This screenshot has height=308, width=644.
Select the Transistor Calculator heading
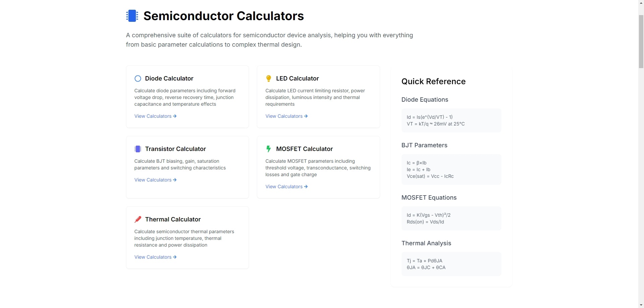click(175, 149)
